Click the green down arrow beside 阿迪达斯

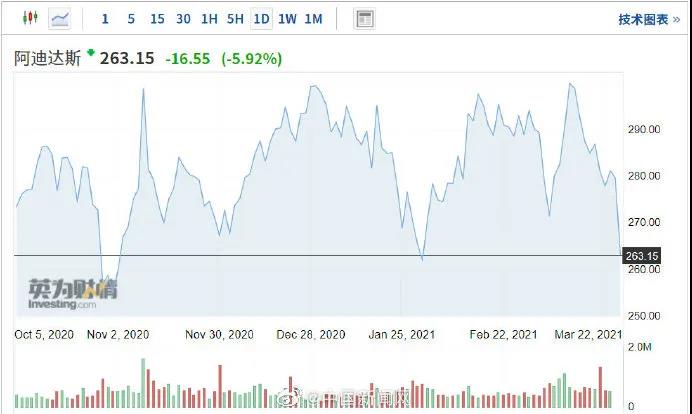[91, 53]
